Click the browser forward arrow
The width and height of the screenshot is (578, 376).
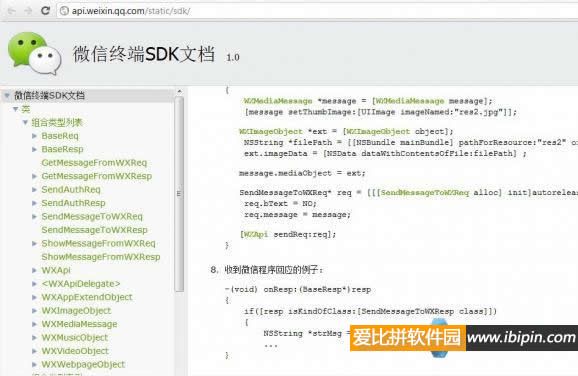[x=29, y=11]
